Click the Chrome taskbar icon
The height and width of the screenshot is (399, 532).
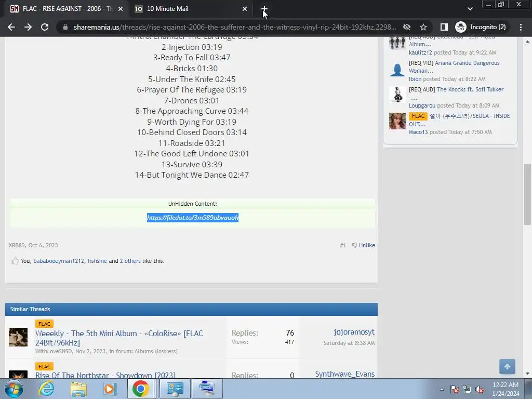(141, 389)
